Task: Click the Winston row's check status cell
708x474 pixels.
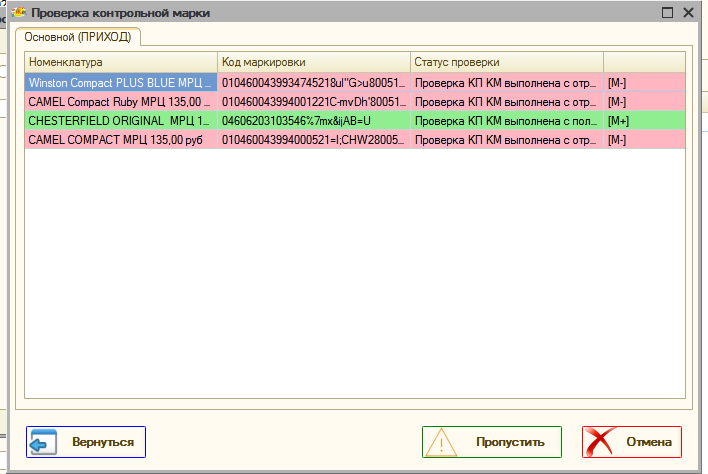Action: 507,83
